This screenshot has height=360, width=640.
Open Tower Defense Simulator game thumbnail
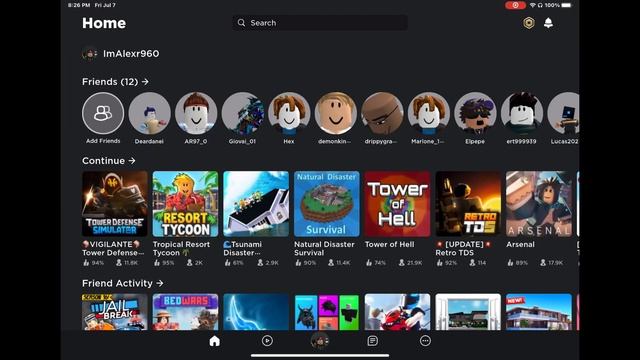pos(115,204)
